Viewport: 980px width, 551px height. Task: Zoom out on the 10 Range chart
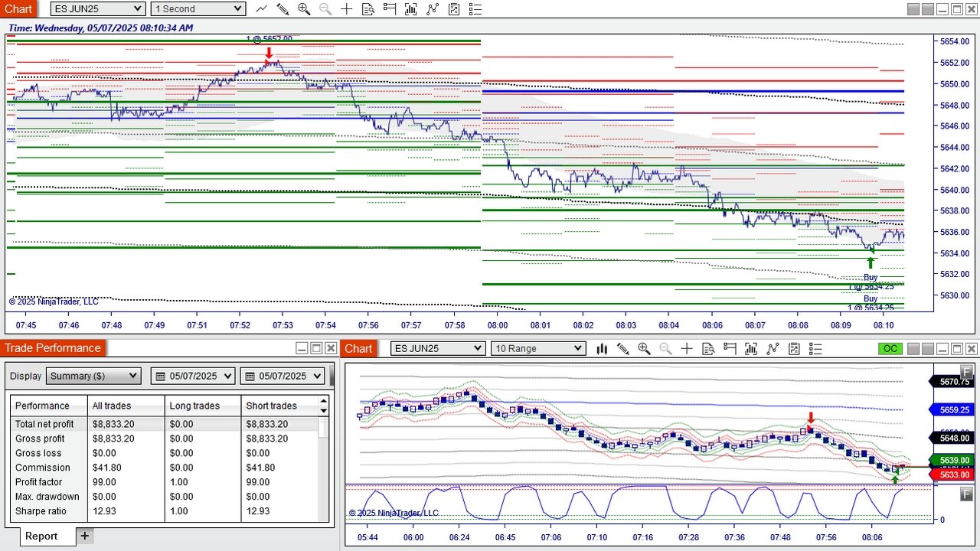pyautogui.click(x=665, y=349)
